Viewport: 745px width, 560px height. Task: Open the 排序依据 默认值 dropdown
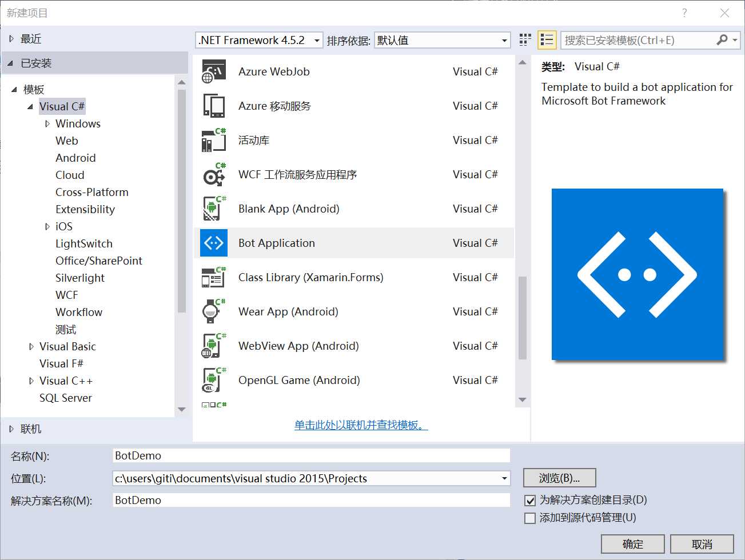pyautogui.click(x=442, y=40)
